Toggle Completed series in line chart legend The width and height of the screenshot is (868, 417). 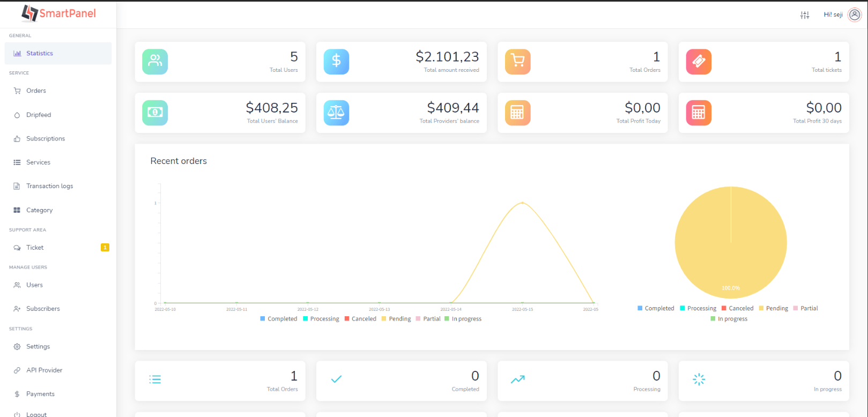click(278, 319)
